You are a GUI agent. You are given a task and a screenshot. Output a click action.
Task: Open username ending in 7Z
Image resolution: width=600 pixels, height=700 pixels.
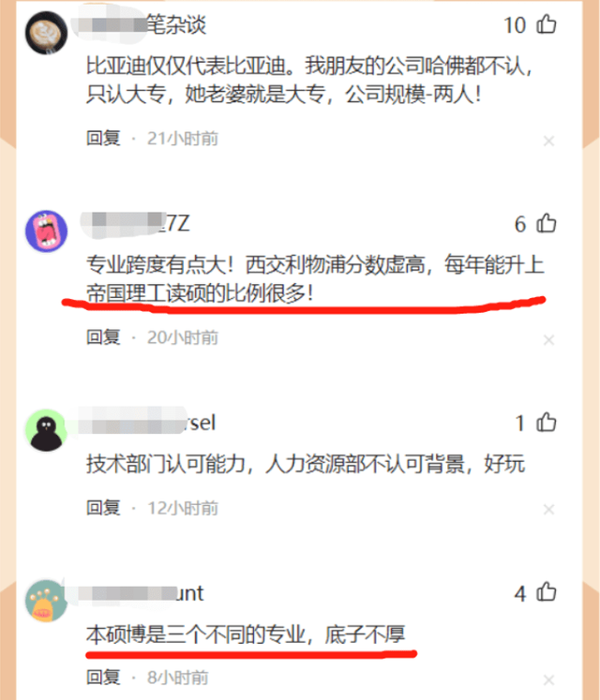pos(136,224)
